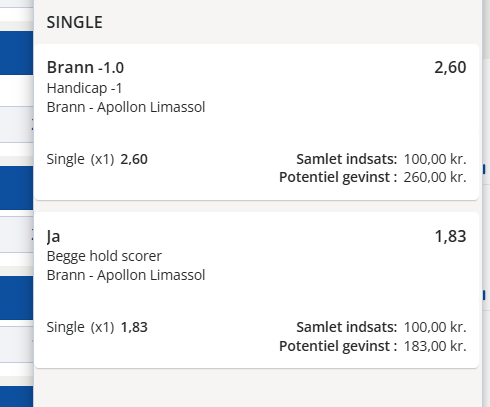Click the 1,83 odds for Ja
The image size is (490, 407).
[x=450, y=236]
